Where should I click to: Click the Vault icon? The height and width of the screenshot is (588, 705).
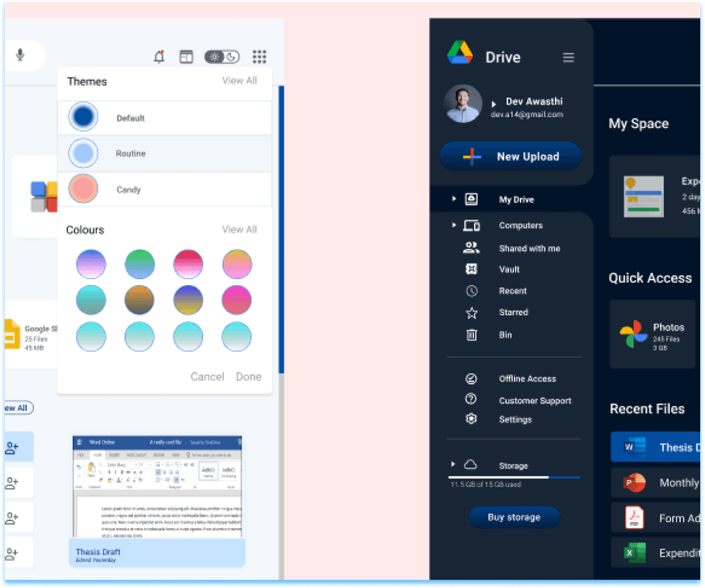pos(471,269)
